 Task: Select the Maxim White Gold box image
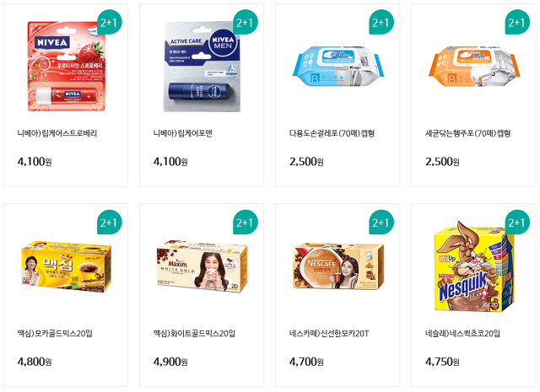(202, 266)
